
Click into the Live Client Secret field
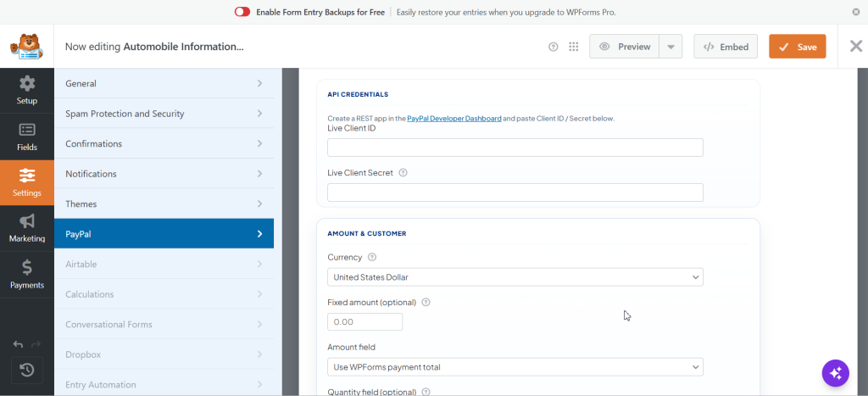(515, 192)
